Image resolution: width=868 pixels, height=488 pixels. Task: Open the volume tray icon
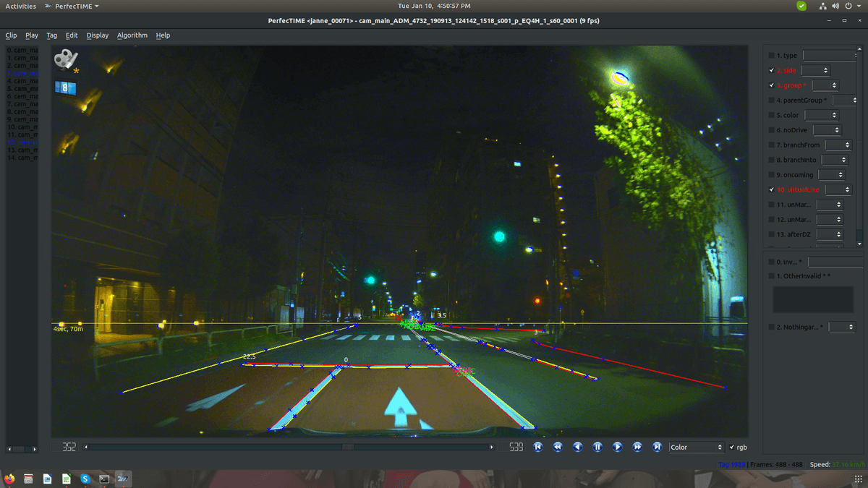tap(836, 6)
